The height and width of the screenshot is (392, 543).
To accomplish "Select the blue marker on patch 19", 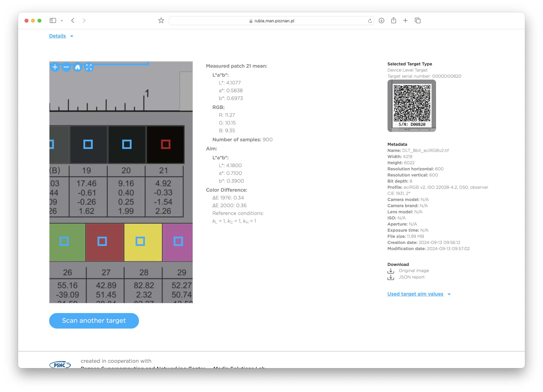I will coord(88,144).
